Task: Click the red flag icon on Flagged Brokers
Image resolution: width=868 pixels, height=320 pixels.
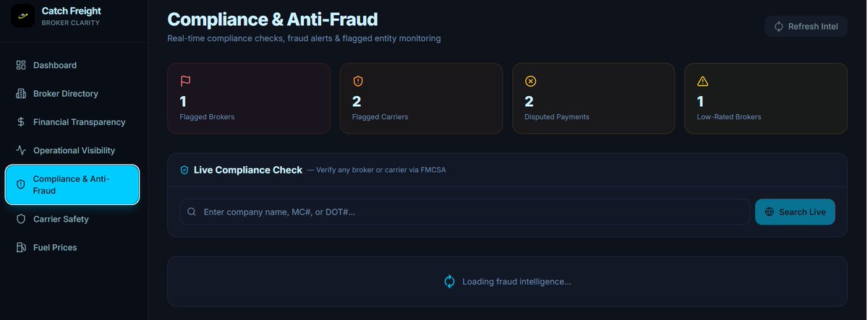Action: click(185, 81)
